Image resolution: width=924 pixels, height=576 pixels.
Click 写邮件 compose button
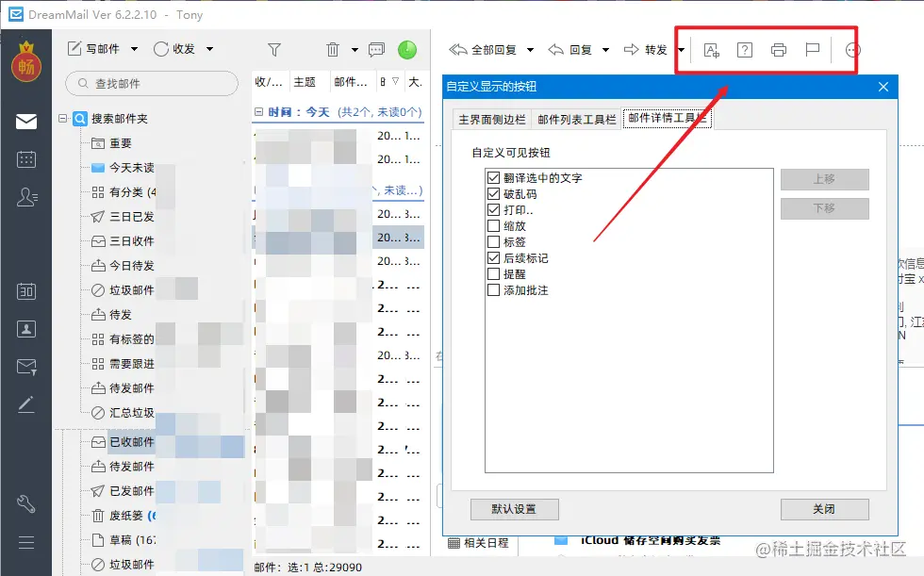point(94,49)
